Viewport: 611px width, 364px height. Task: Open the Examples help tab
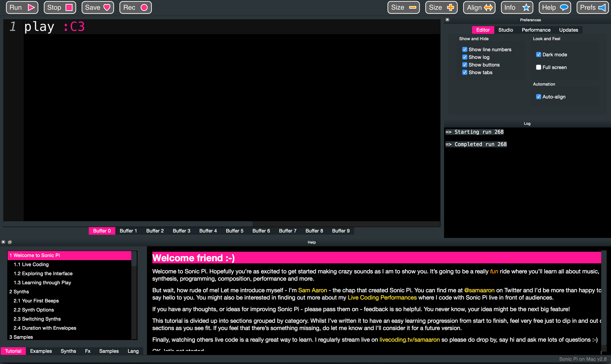point(41,351)
